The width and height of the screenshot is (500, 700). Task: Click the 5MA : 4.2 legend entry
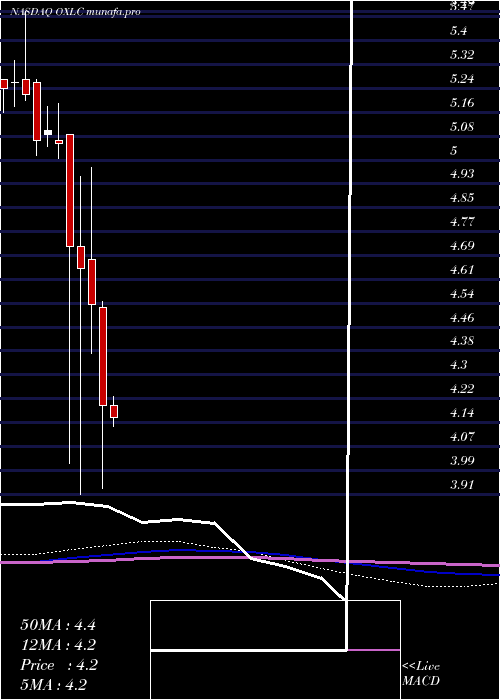(x=53, y=685)
